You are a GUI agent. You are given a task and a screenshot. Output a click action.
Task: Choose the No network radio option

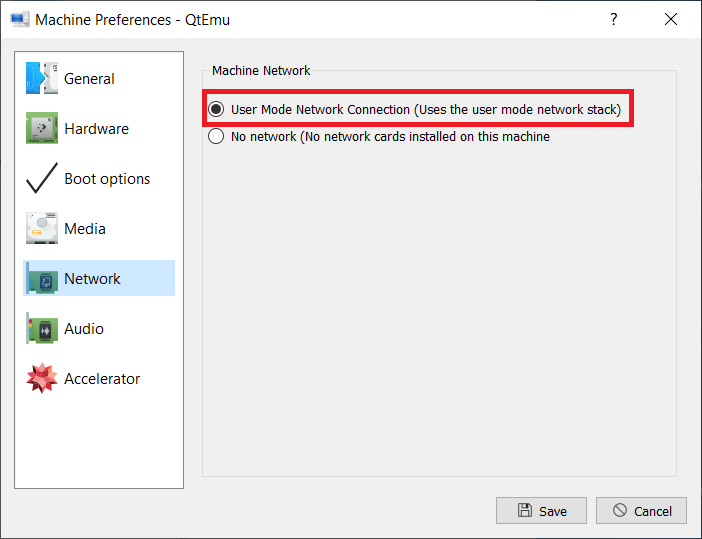point(216,137)
